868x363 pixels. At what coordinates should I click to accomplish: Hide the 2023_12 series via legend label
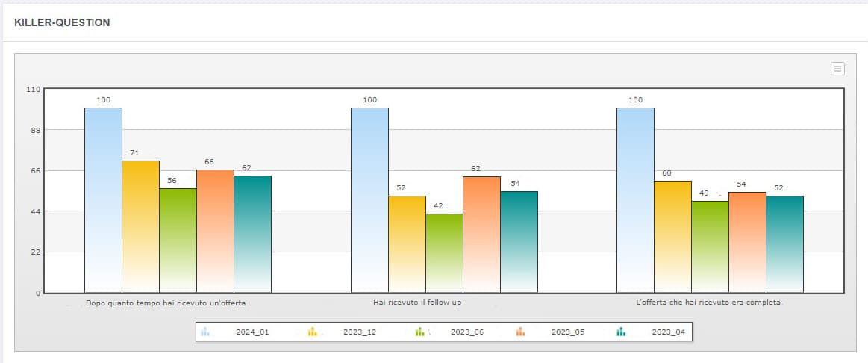tap(359, 332)
